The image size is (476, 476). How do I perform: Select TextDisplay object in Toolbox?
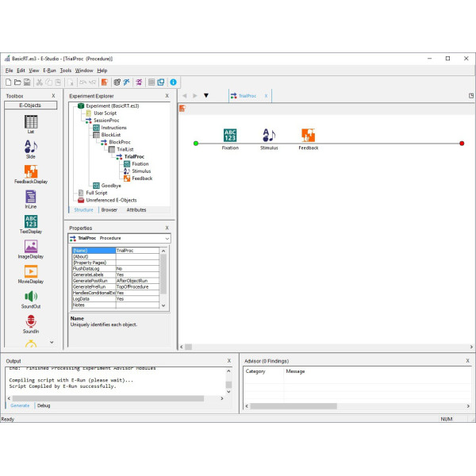(x=31, y=225)
